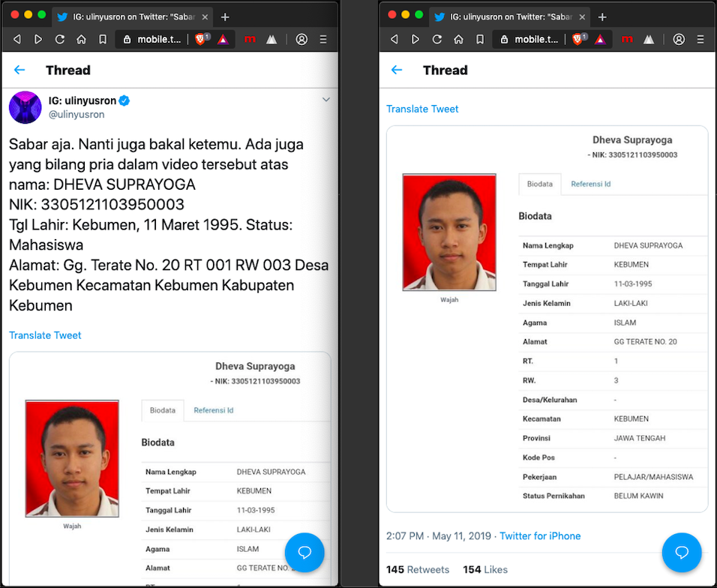Viewport: 717px width, 588px height.
Task: Click the Brave shield icon in the toolbar
Action: pyautogui.click(x=200, y=39)
